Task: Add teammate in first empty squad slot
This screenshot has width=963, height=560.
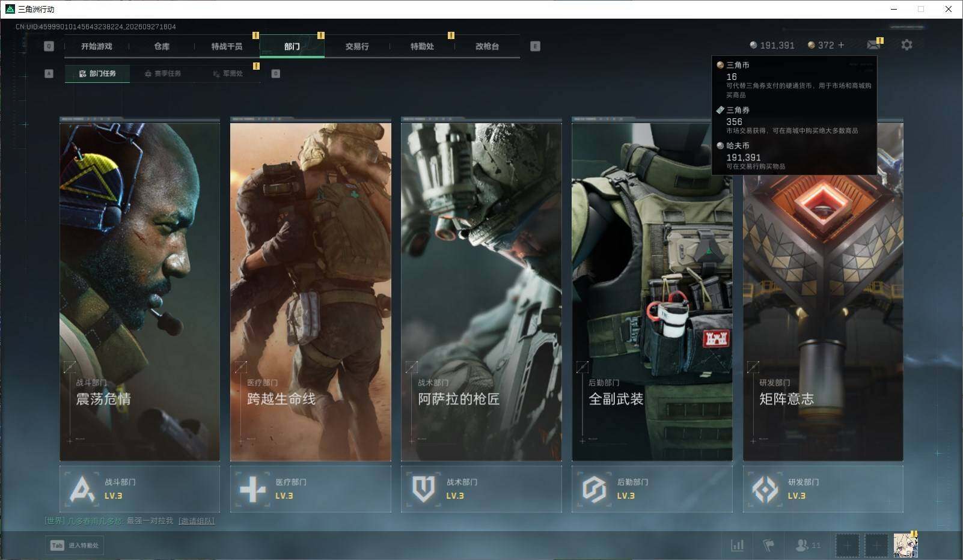Action: [x=848, y=546]
